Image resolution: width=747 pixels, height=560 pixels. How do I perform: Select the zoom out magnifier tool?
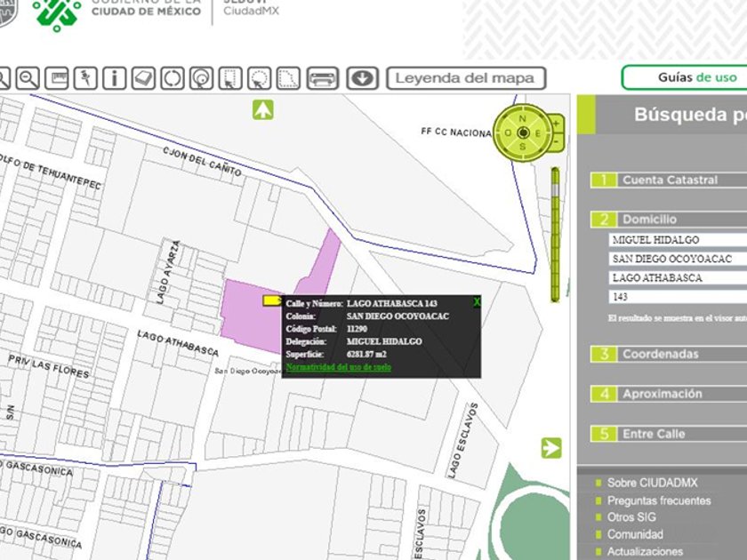click(x=28, y=78)
